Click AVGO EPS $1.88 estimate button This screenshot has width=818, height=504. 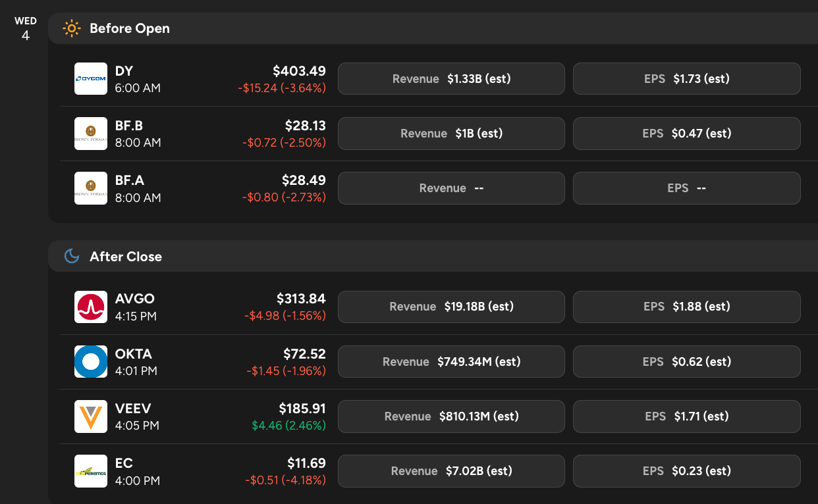pyautogui.click(x=686, y=307)
